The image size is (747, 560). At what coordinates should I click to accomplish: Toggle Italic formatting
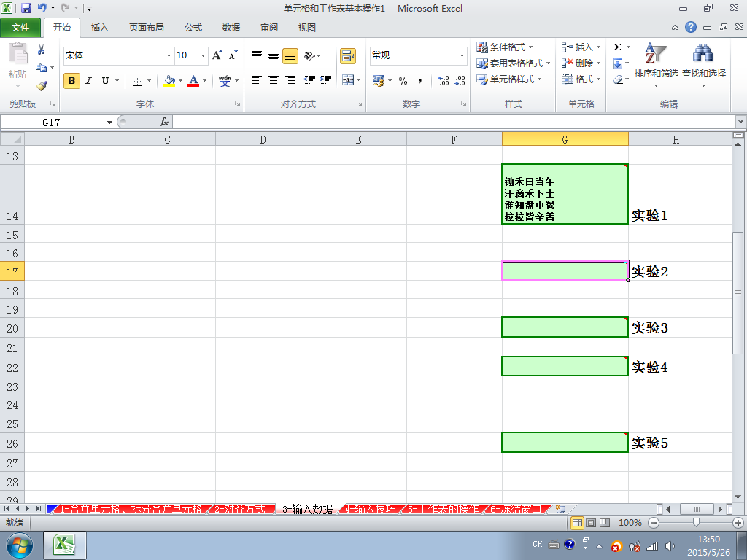tap(88, 81)
